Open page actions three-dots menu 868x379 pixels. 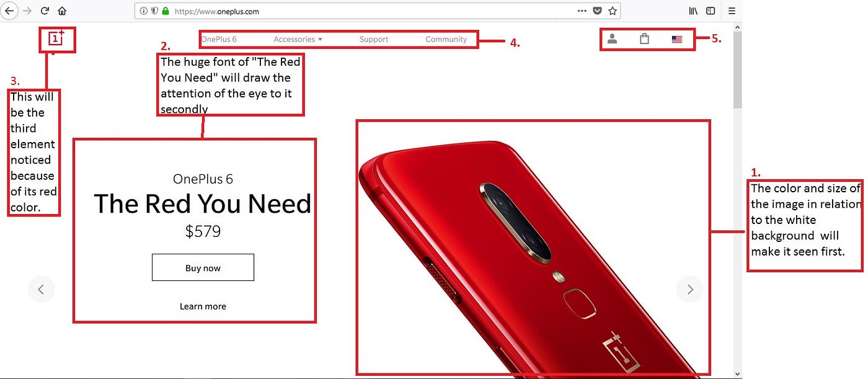582,11
